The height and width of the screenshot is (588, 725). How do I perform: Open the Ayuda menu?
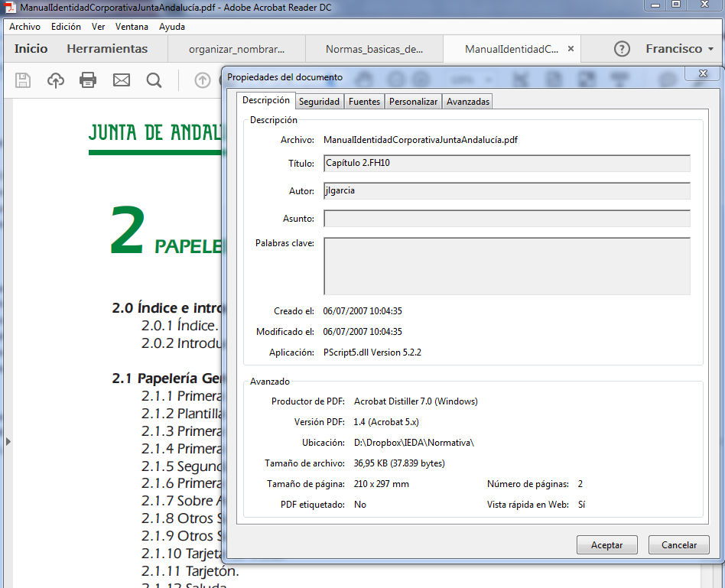[x=172, y=27]
